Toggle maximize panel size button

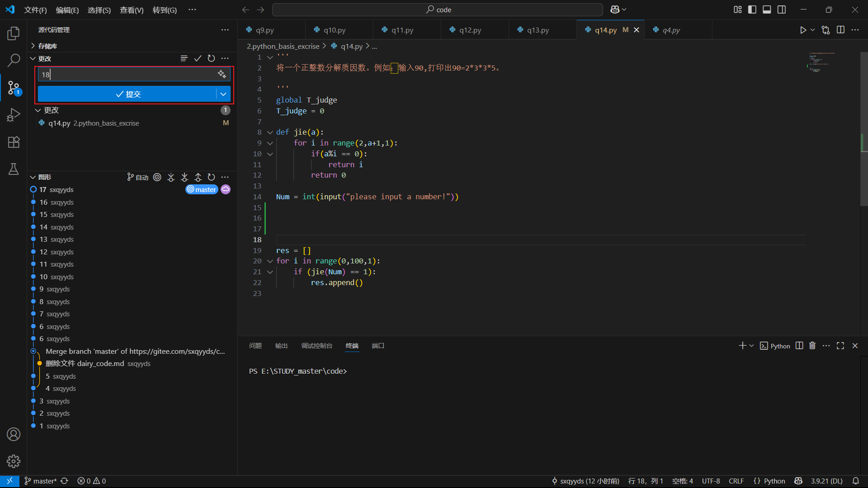tap(840, 346)
